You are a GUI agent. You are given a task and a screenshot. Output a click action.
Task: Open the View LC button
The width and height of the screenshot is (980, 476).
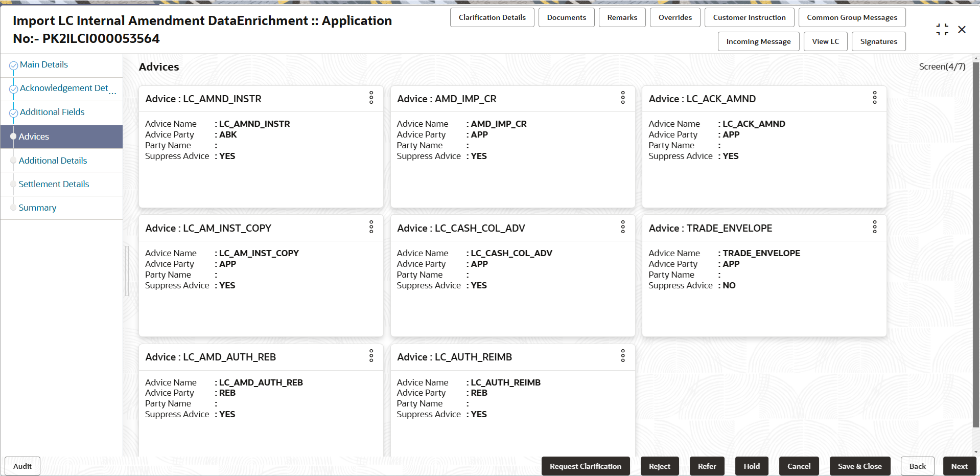pos(825,41)
